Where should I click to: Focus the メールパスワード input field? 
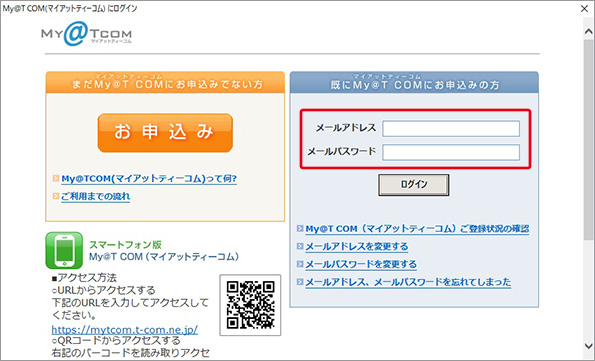(451, 153)
